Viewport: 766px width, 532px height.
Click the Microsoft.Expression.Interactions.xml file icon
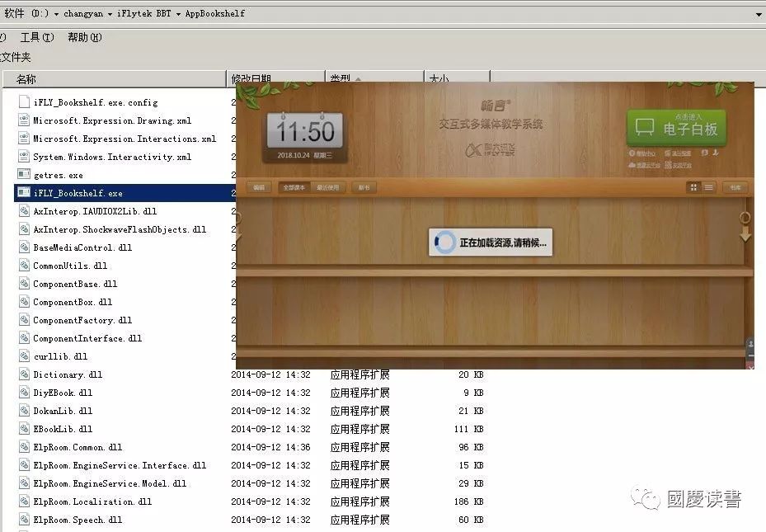tap(24, 138)
